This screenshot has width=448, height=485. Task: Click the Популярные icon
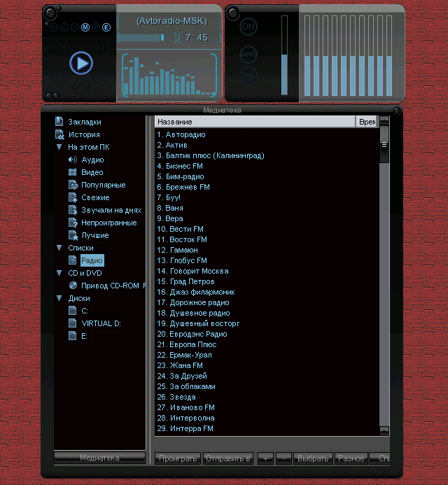[x=73, y=185]
